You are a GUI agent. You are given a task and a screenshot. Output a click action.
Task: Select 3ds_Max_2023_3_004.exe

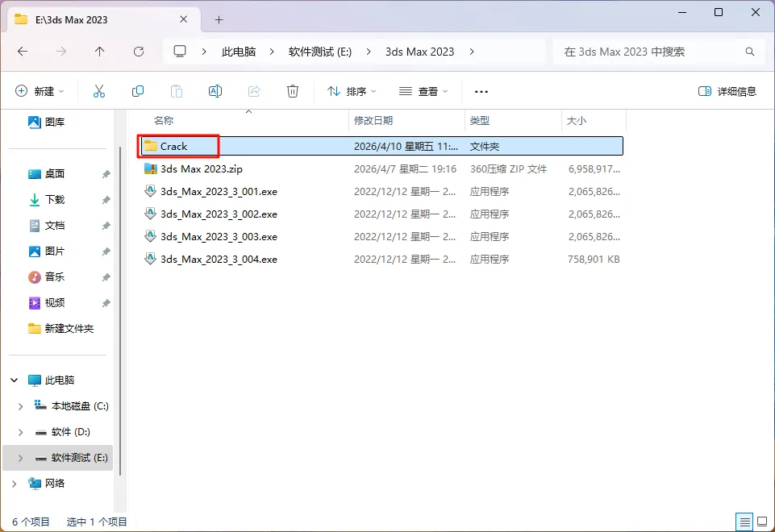point(381,260)
